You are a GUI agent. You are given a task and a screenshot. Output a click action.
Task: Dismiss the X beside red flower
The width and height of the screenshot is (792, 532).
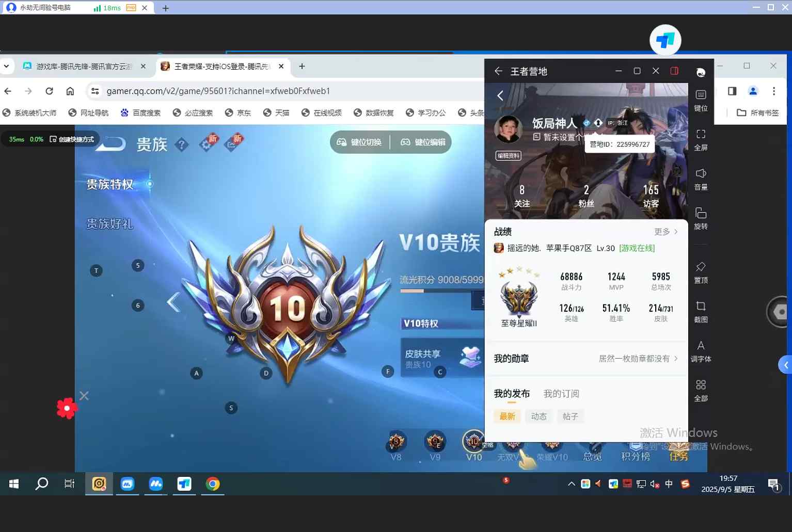[x=84, y=396]
